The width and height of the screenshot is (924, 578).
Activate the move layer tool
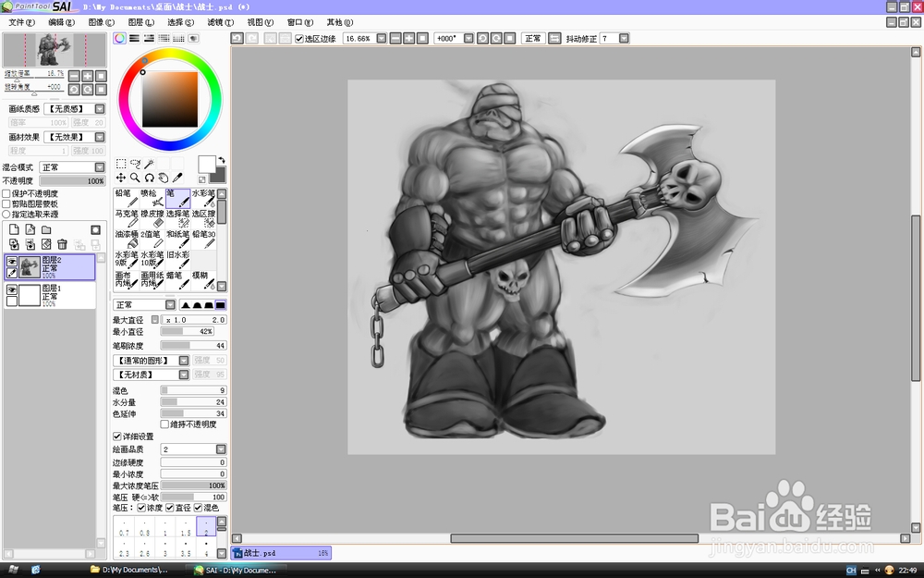click(x=121, y=178)
